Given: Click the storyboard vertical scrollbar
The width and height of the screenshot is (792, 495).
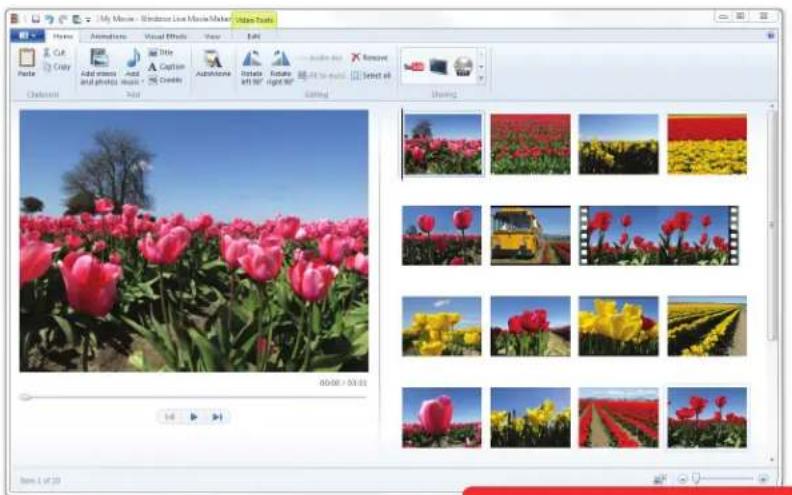Looking at the screenshot, I should (771, 225).
